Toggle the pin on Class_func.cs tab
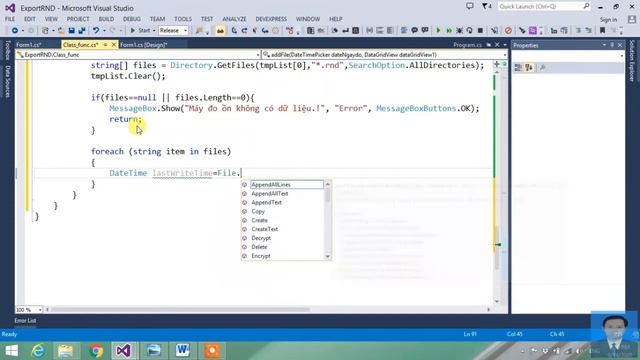Viewport: 640px width, 360px height. tap(105, 44)
